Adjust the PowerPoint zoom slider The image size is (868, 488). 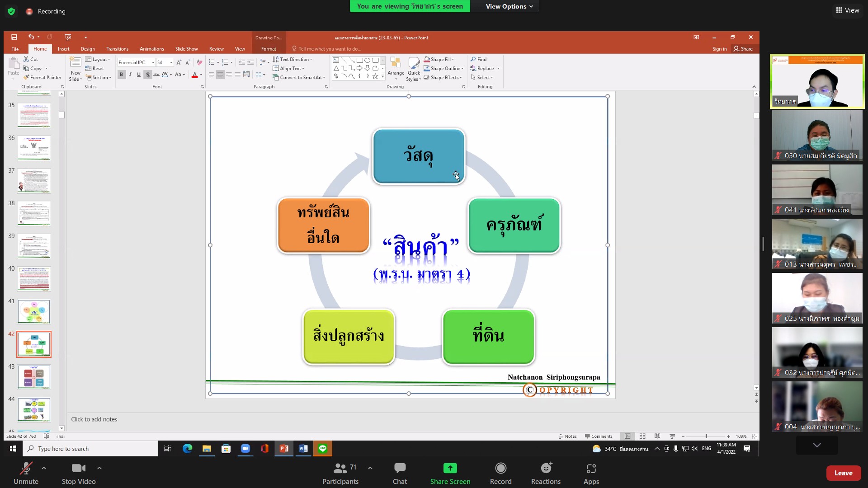(x=706, y=436)
